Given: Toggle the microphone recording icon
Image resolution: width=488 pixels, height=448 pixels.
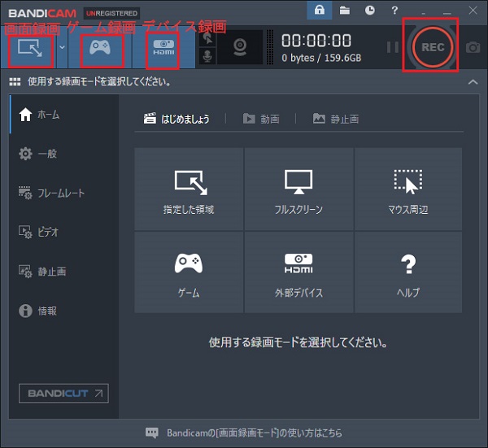Looking at the screenshot, I should 208,57.
